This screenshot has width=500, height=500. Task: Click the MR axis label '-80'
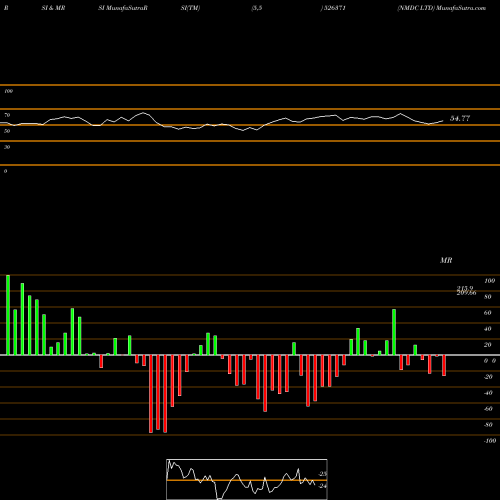488,425
